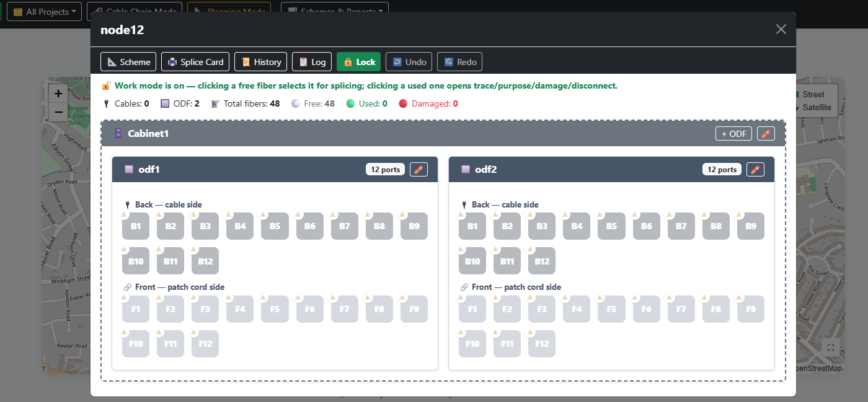
Task: Select odf1 back port B4
Action: [240, 226]
